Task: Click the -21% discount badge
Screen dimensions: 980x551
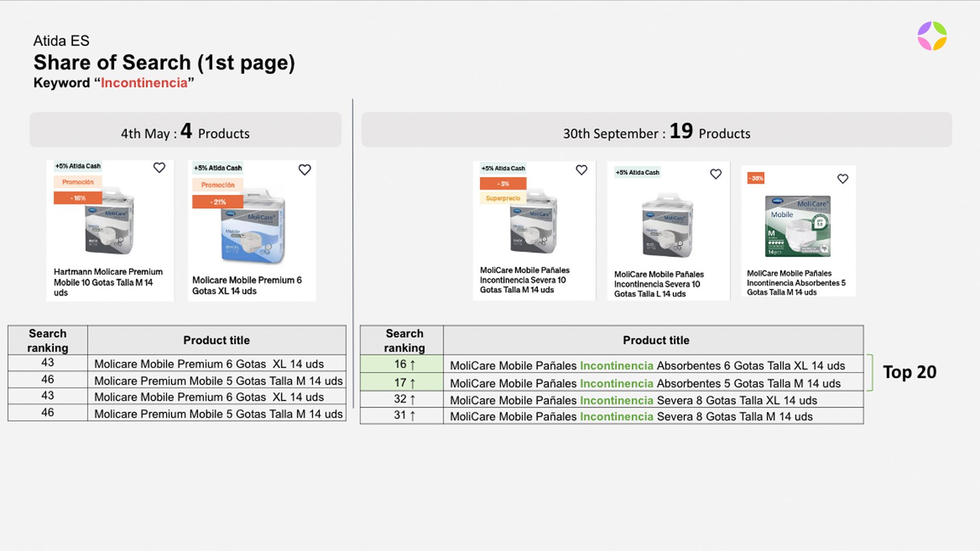Action: click(218, 202)
